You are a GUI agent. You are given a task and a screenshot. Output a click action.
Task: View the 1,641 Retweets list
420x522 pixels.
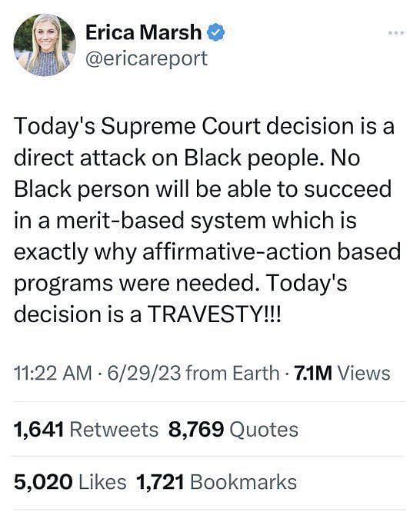[86, 429]
